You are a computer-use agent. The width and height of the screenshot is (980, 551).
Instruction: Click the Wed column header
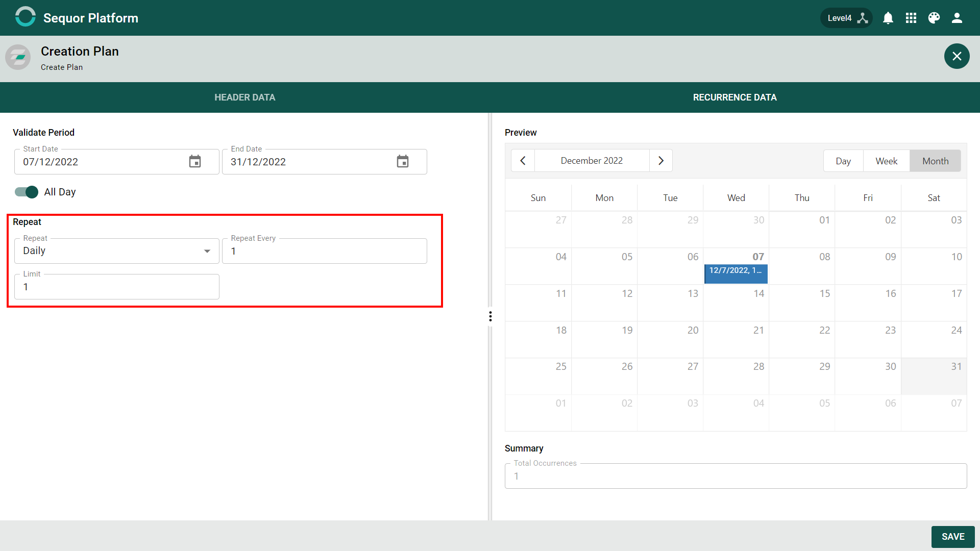pyautogui.click(x=736, y=198)
